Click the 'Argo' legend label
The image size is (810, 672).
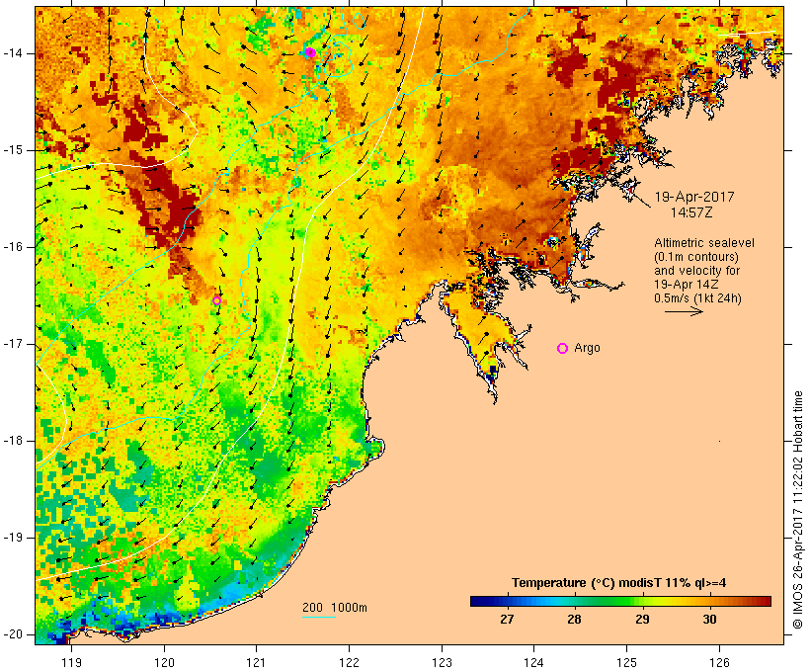click(588, 348)
